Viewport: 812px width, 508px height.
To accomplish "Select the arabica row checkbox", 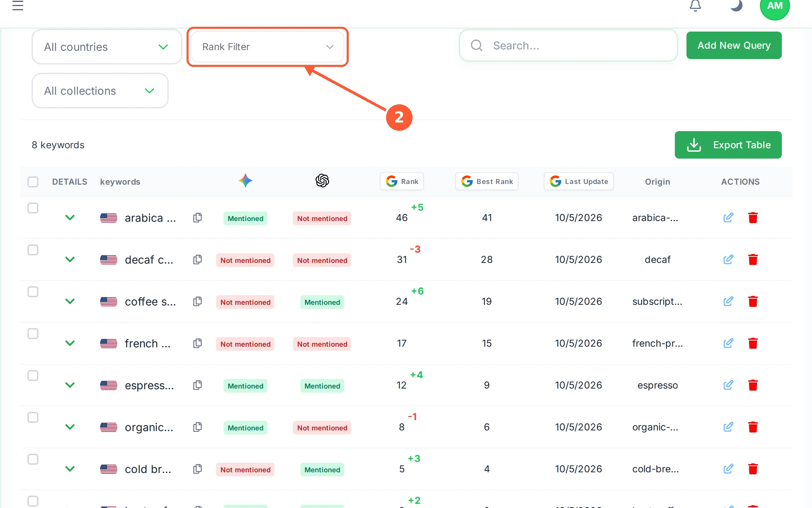I will coord(33,208).
